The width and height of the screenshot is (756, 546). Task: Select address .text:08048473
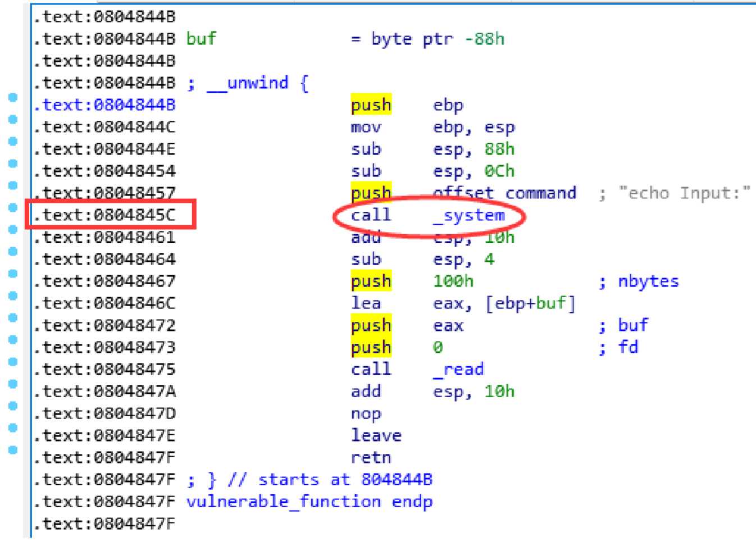(x=104, y=347)
